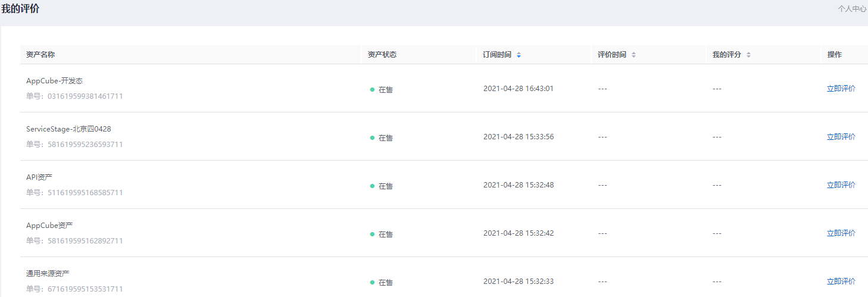Click 立即评价 for ServiceStage-北京四0428
The height and width of the screenshot is (297, 868).
pyautogui.click(x=841, y=137)
